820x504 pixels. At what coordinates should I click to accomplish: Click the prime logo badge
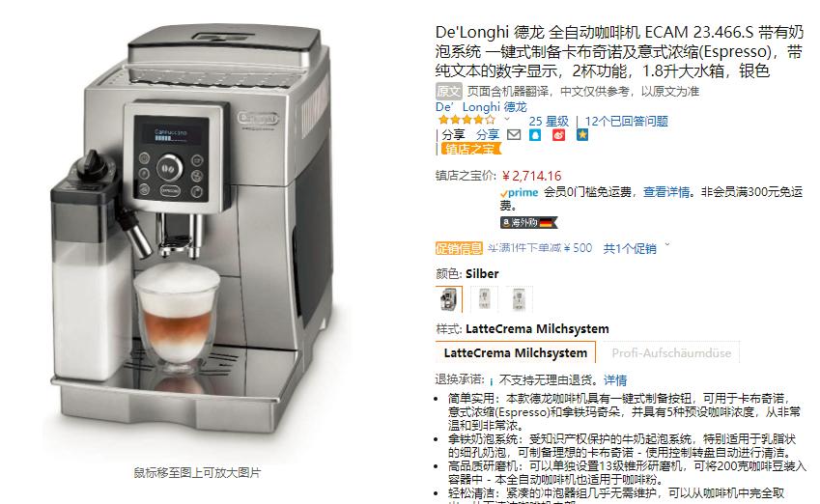(x=520, y=192)
